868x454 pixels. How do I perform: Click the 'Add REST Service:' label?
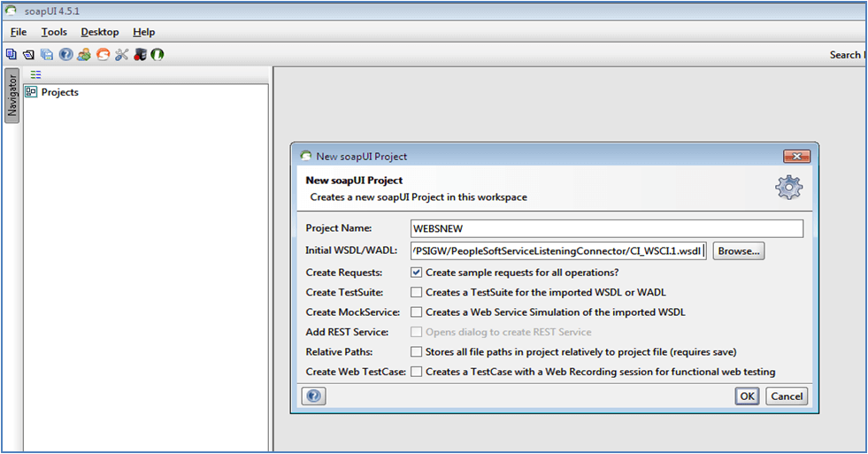pyautogui.click(x=347, y=332)
